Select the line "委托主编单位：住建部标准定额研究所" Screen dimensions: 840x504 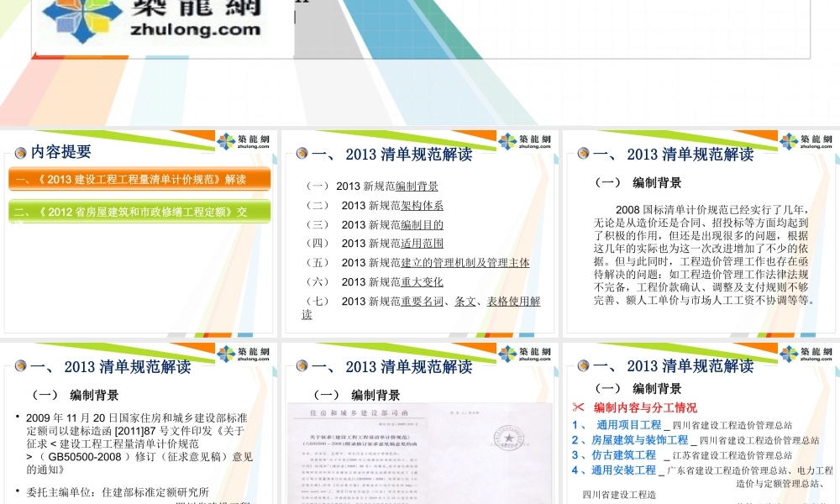pyautogui.click(x=118, y=492)
